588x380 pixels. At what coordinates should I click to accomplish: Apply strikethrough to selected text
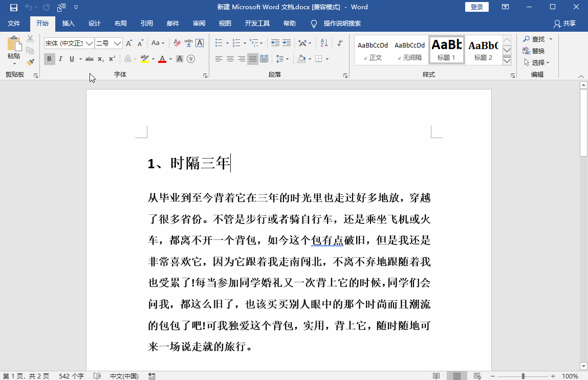[x=90, y=59]
